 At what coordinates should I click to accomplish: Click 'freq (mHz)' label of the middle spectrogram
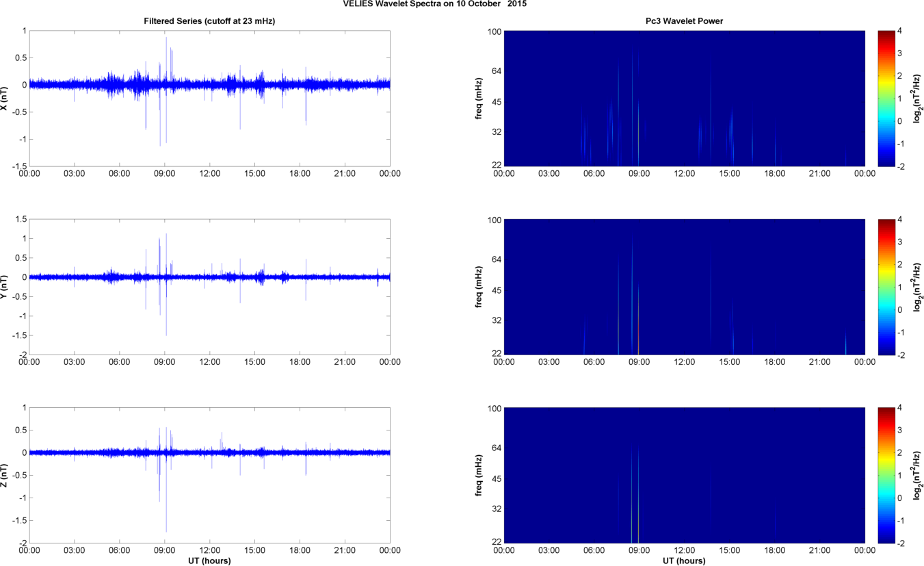tap(479, 287)
